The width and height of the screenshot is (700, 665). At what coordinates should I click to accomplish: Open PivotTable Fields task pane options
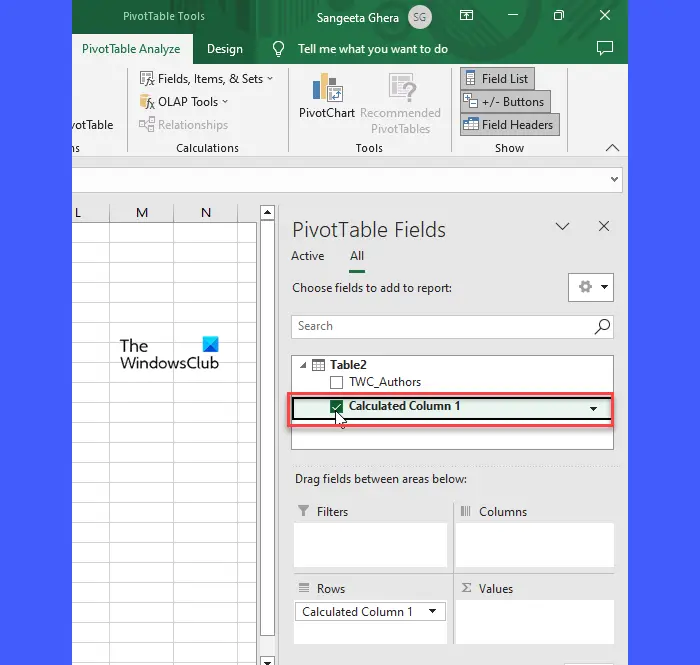562,226
